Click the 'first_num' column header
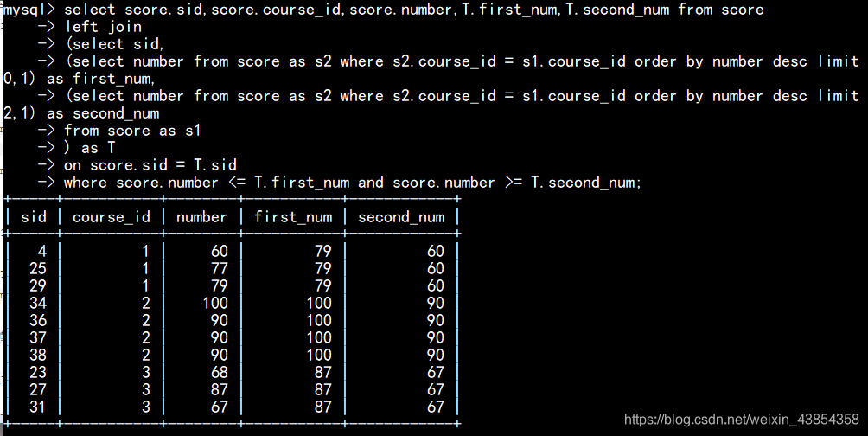Screen dimensions: 868x436 point(293,217)
